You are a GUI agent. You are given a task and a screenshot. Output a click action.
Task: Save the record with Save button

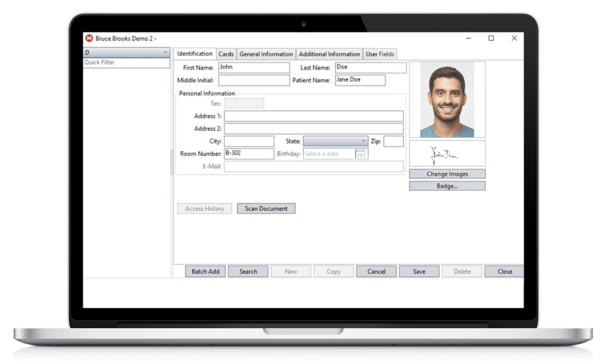tap(419, 272)
